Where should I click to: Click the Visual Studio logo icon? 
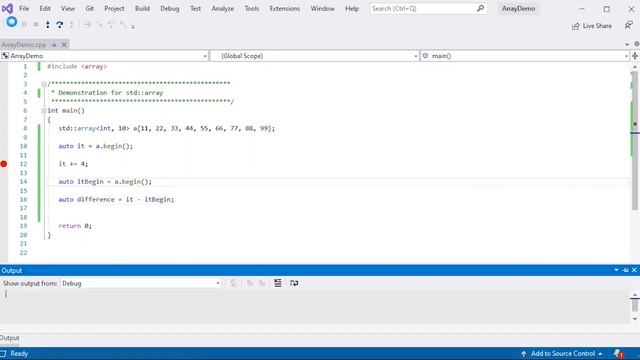[7, 8]
